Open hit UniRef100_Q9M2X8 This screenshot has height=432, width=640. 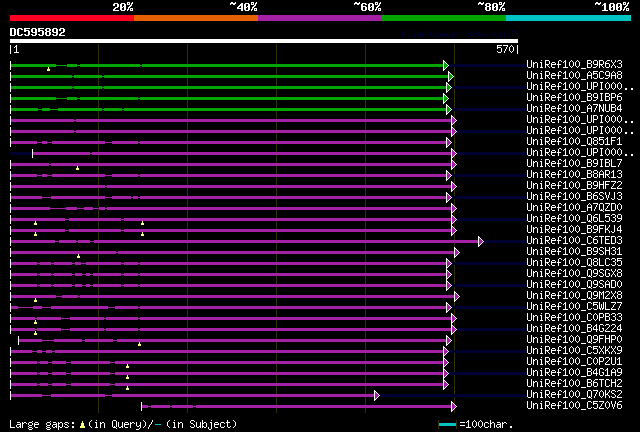pos(574,296)
